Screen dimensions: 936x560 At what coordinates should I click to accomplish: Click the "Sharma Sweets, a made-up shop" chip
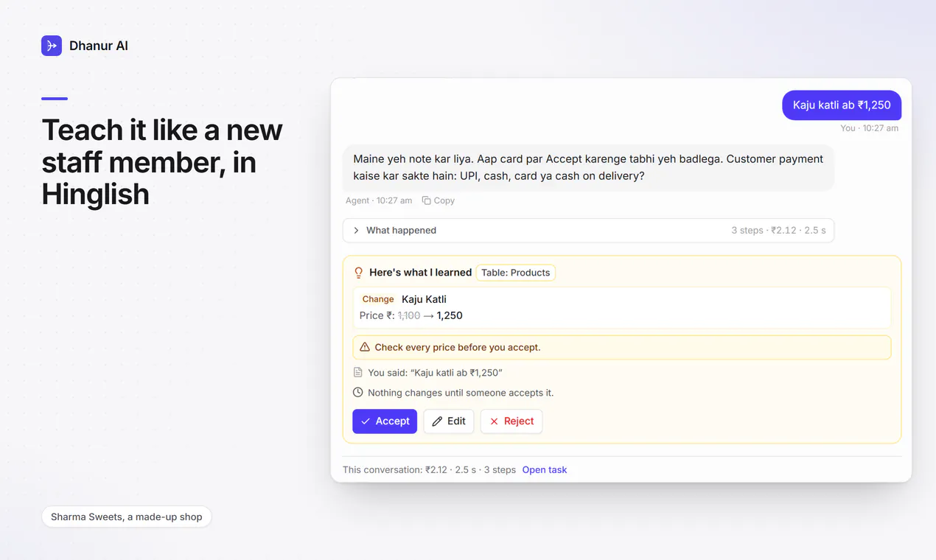pyautogui.click(x=127, y=517)
